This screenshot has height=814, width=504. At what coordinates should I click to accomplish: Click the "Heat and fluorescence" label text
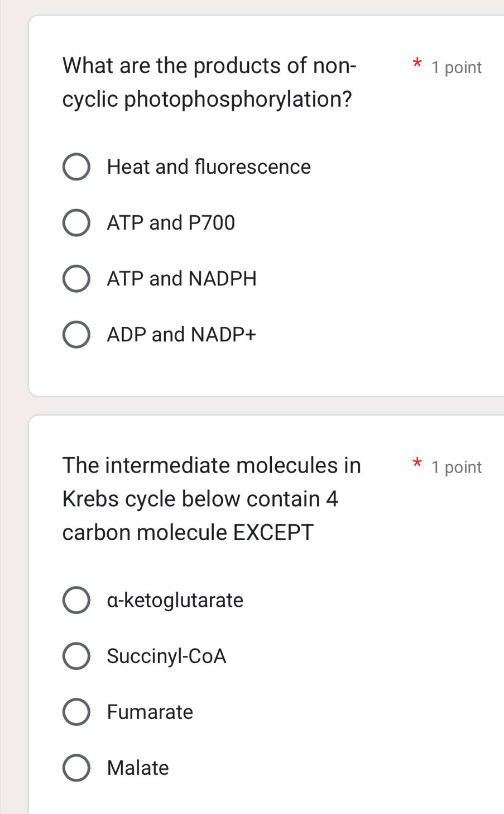[x=209, y=166]
